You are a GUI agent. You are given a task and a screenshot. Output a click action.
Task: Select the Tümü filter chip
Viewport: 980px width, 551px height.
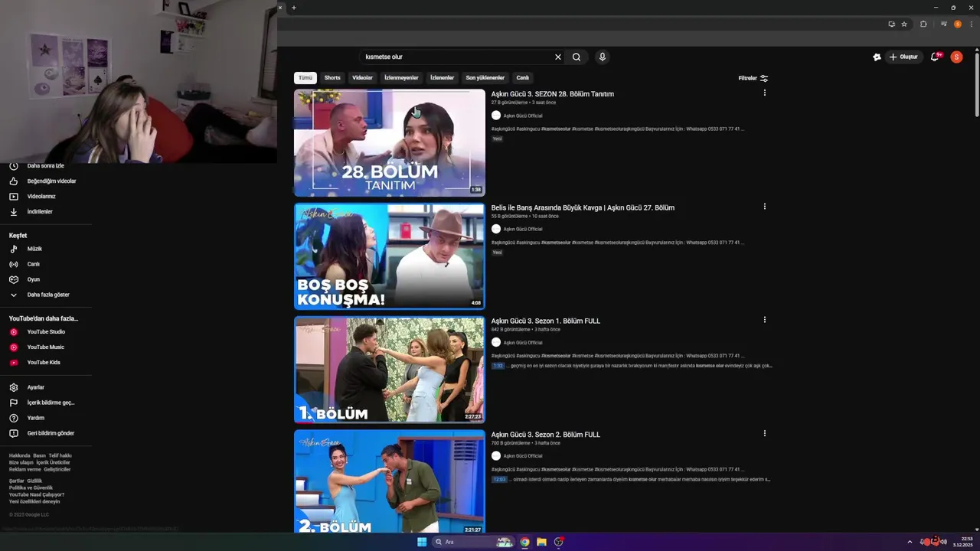(x=305, y=78)
